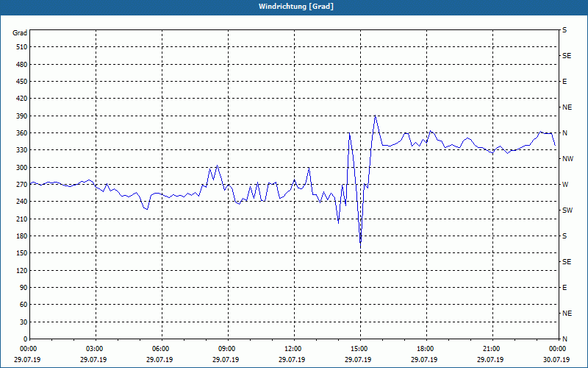Select the 450 y-axis value
The height and width of the screenshot is (368, 588).
[21, 82]
